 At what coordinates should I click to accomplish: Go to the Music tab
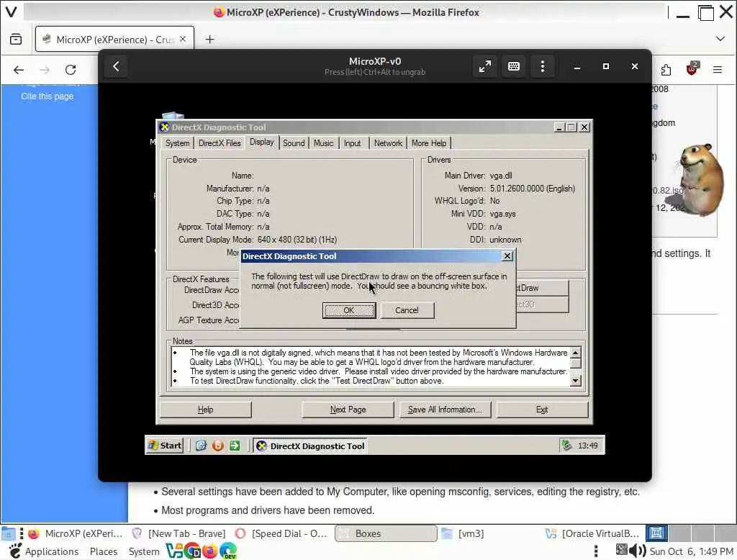(323, 143)
